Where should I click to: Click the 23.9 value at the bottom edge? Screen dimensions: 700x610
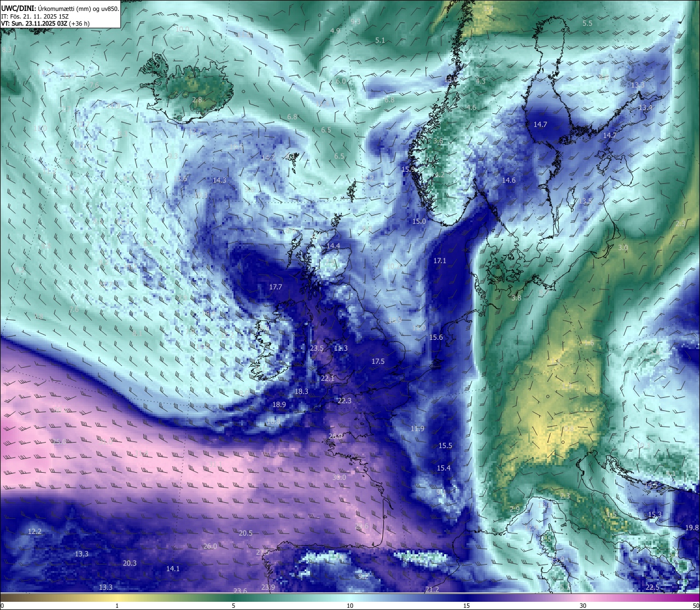[268, 588]
